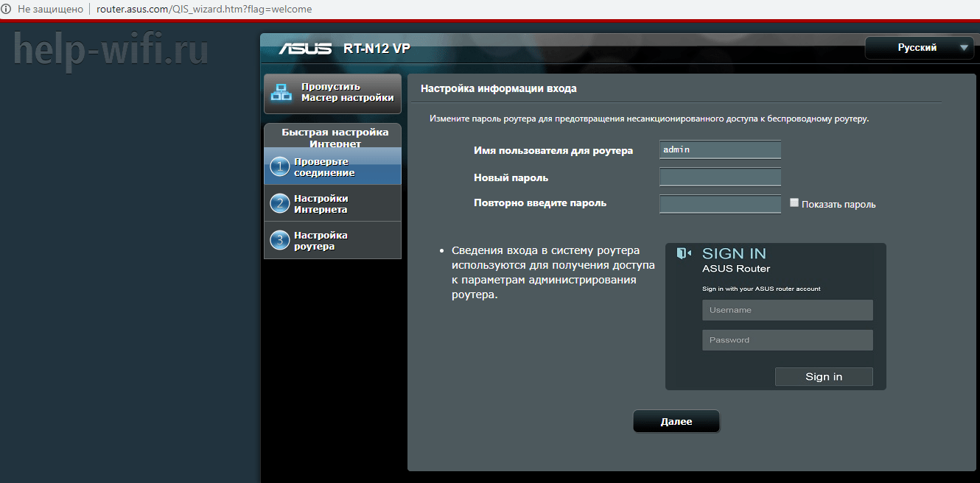
Task: Click Sign in with your ASUS router account text
Action: pos(761,289)
